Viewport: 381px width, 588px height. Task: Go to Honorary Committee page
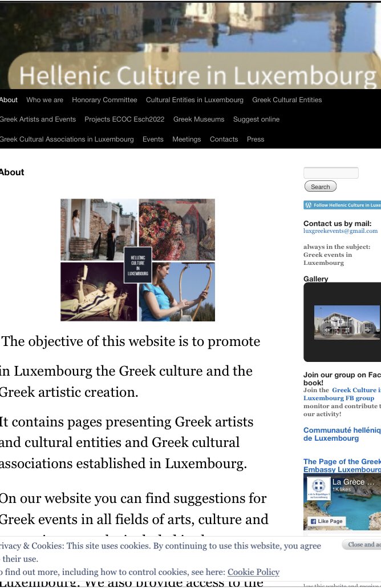coord(104,100)
